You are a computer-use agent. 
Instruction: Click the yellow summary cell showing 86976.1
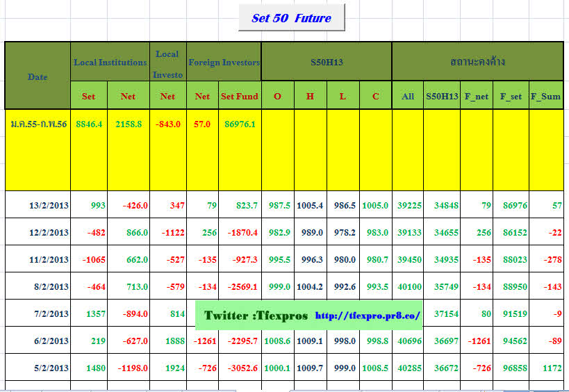[x=239, y=124]
